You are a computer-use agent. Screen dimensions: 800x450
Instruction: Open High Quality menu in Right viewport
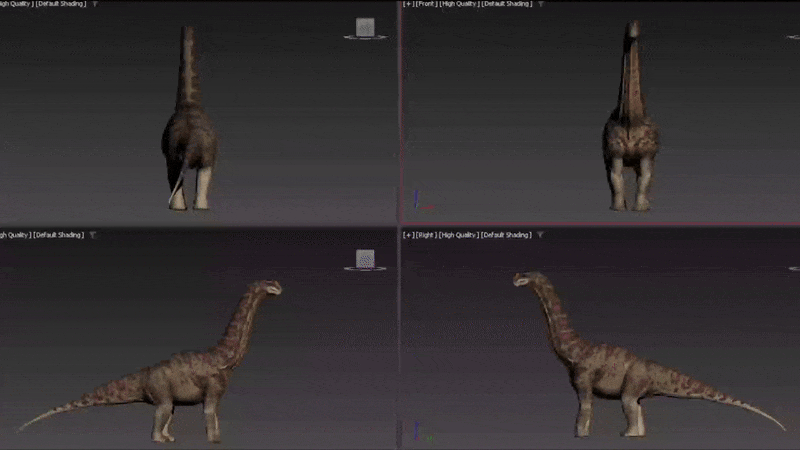457,235
